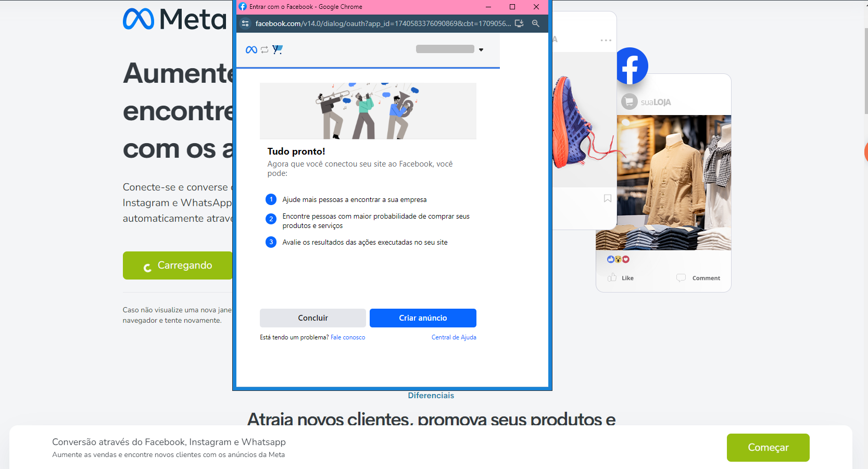The image size is (868, 469).
Task: Maximize the Entrar com o Facebook popup window
Action: point(512,7)
